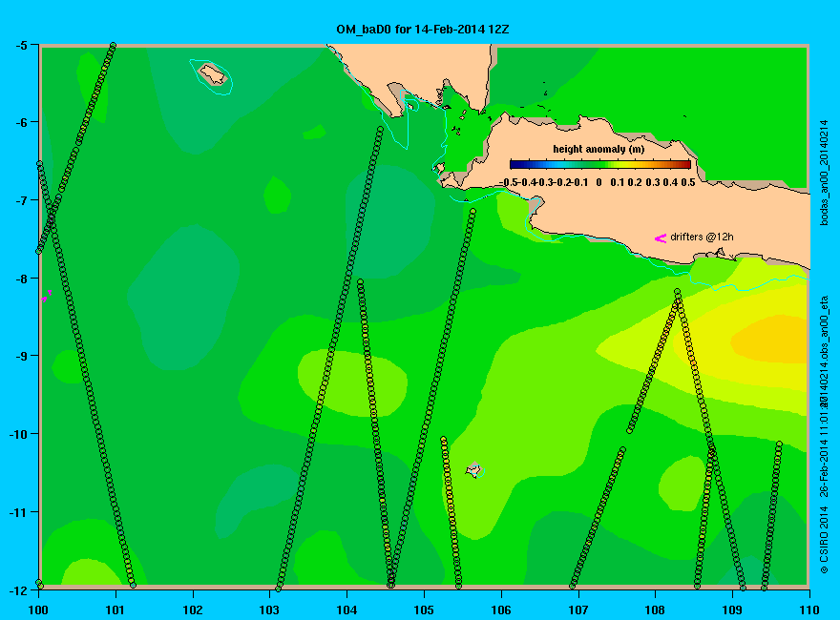Click the colorbar tick label '0.4'
840x620 pixels.
670,182
